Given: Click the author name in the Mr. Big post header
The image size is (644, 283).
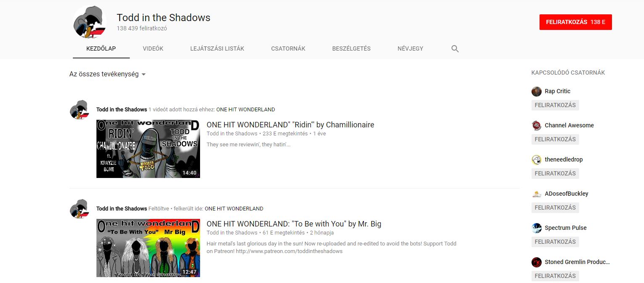Looking at the screenshot, I should tap(122, 209).
